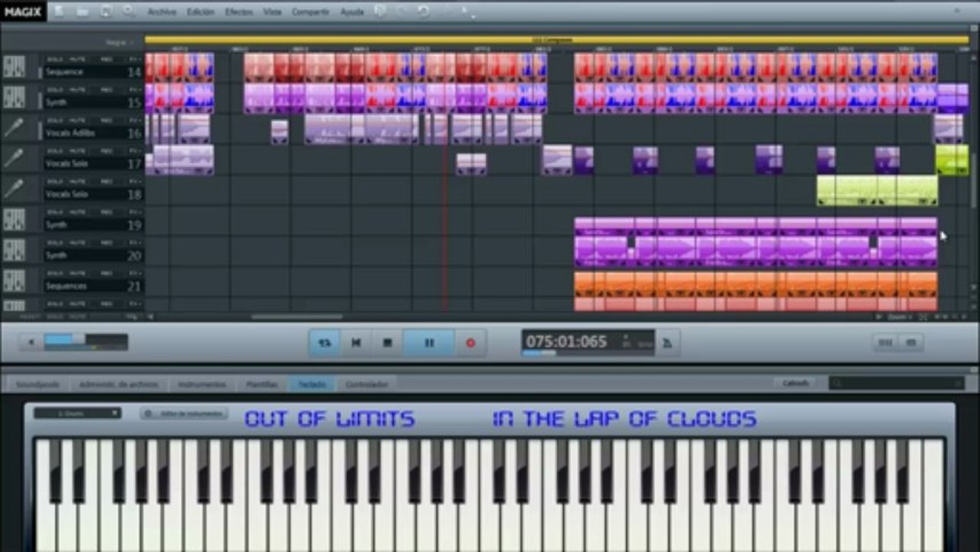
Task: Switch to the Controlador tab
Action: [x=366, y=383]
